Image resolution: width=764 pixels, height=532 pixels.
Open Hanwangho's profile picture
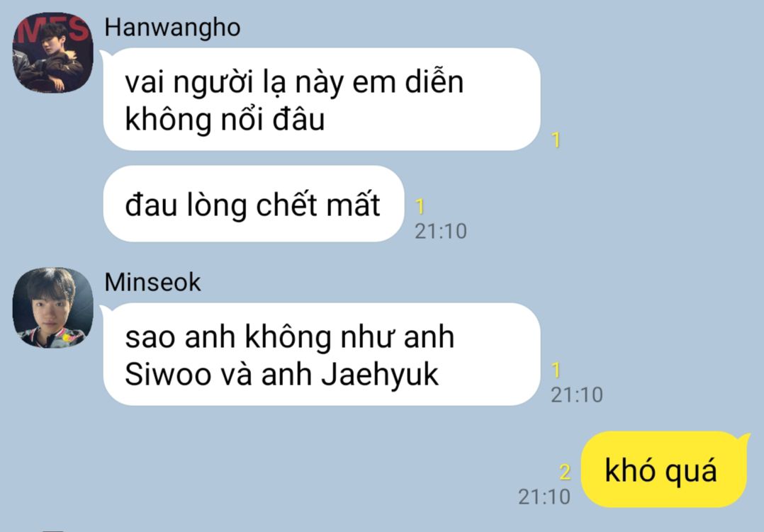[x=52, y=52]
